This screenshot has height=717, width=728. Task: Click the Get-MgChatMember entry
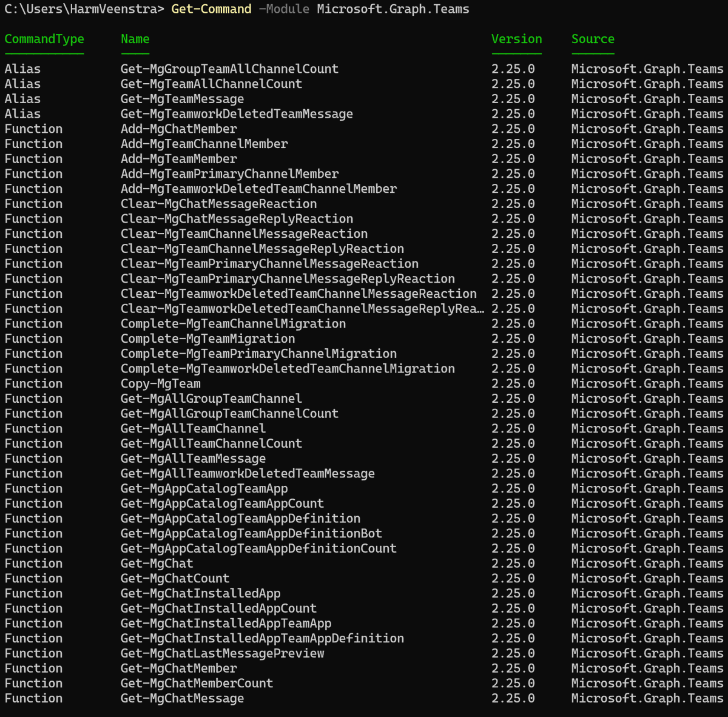point(179,668)
